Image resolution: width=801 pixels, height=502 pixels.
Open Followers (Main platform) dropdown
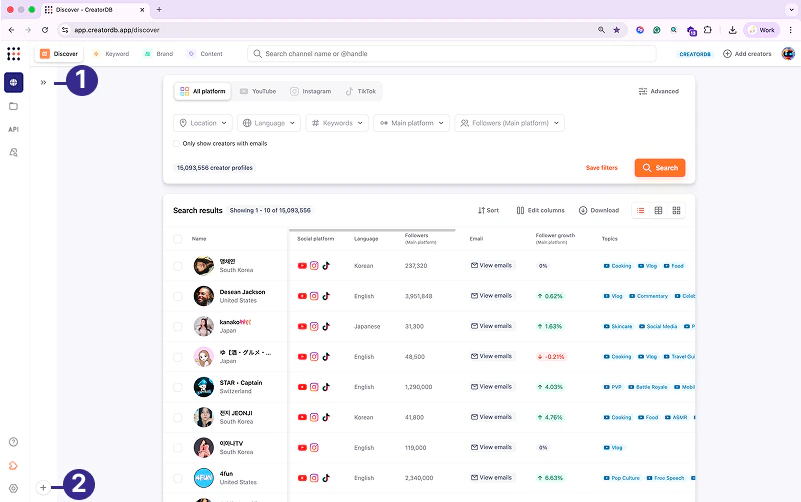click(x=510, y=123)
